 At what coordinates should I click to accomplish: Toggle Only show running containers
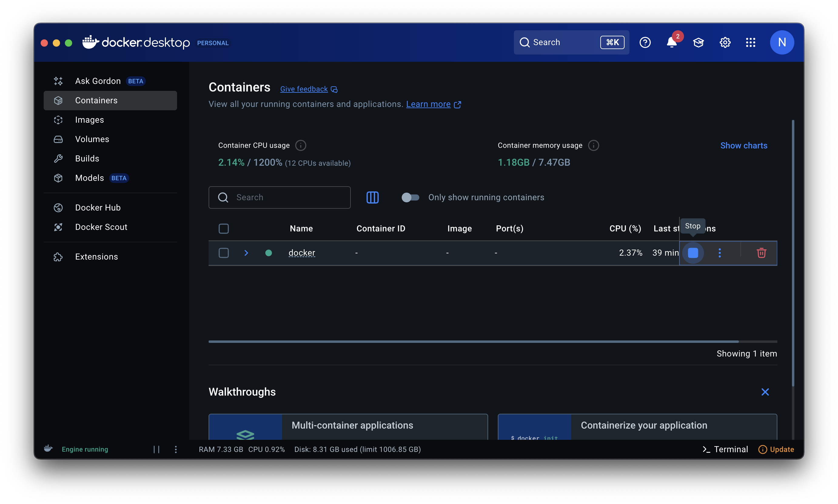(410, 197)
